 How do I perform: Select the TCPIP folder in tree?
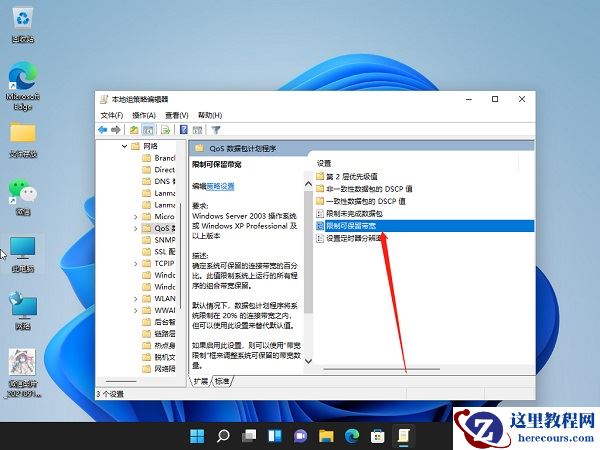[158, 264]
